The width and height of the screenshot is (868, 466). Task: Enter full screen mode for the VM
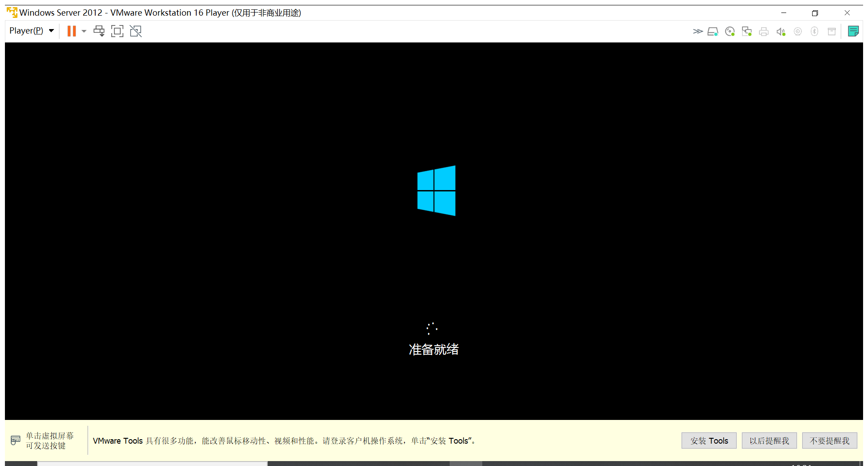[117, 31]
